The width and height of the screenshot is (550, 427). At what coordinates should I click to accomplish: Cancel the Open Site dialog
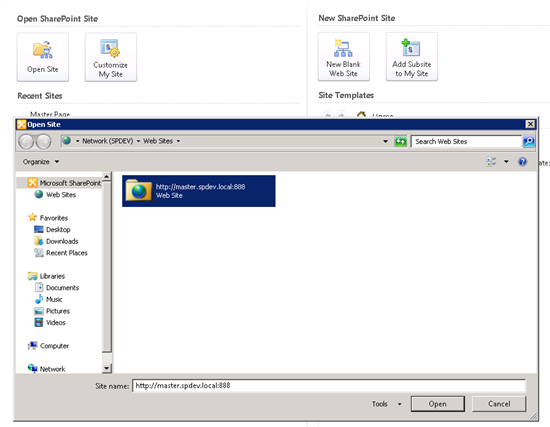tap(499, 404)
